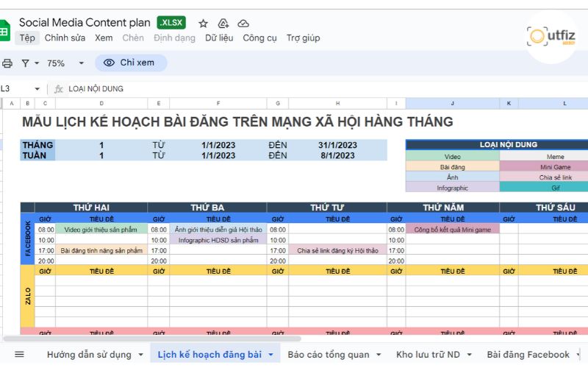Click the Google Sheets logo icon

(x=4, y=31)
